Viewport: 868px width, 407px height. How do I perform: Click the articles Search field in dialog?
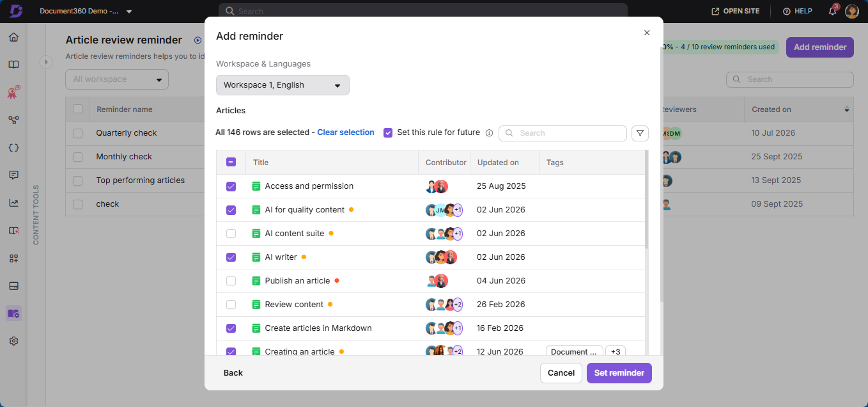pyautogui.click(x=562, y=133)
